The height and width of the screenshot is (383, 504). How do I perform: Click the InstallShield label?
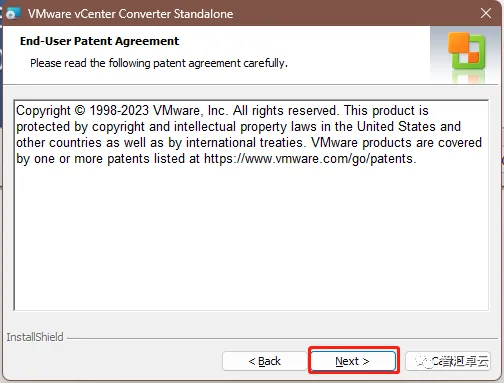coord(35,337)
